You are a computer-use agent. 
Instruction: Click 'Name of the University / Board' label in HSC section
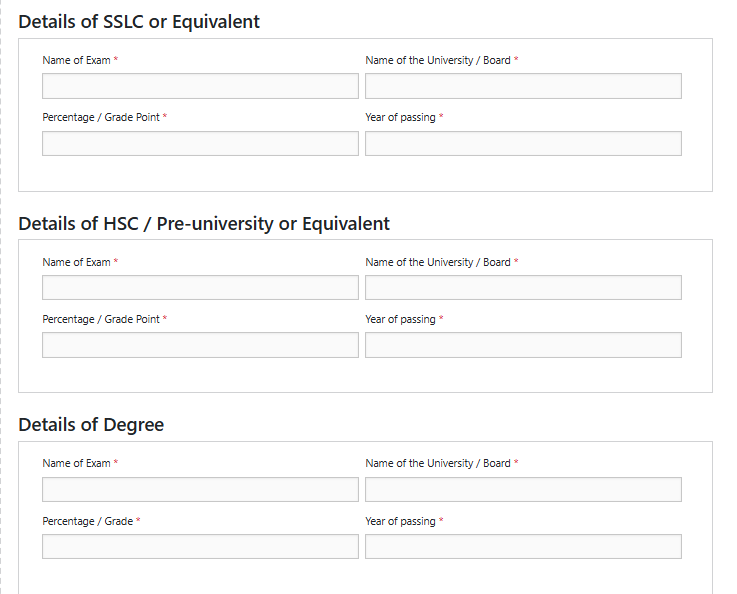pyautogui.click(x=438, y=262)
